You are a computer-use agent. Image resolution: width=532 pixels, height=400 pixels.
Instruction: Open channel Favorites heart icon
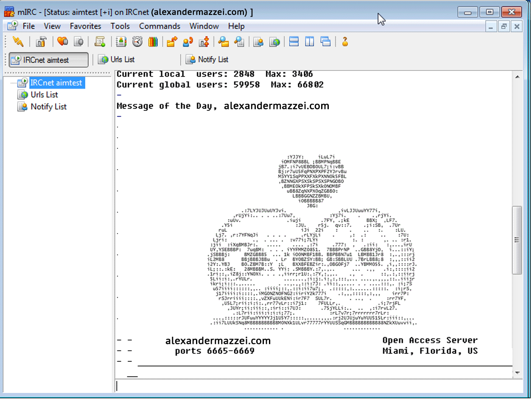coord(63,41)
